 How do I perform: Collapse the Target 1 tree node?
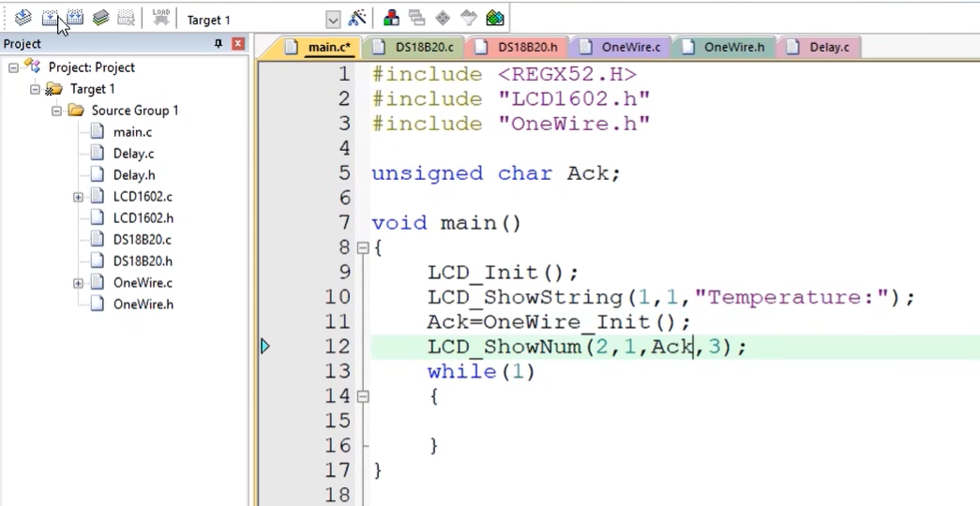click(35, 89)
